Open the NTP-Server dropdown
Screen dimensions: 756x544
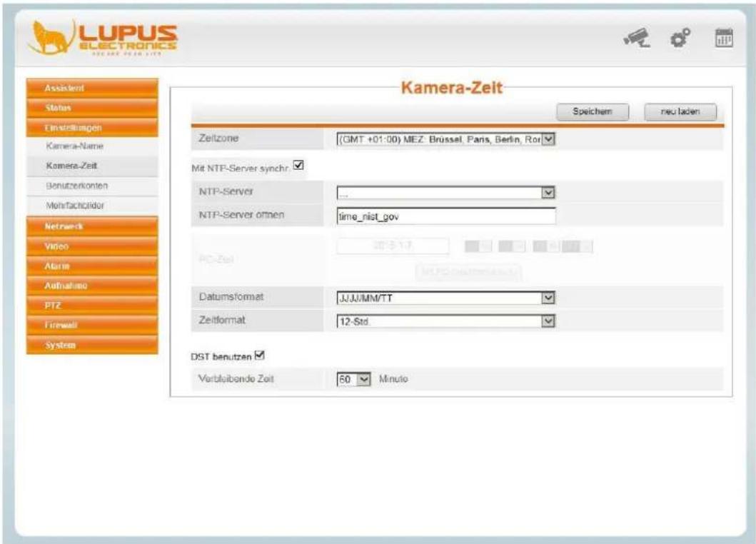(x=446, y=193)
